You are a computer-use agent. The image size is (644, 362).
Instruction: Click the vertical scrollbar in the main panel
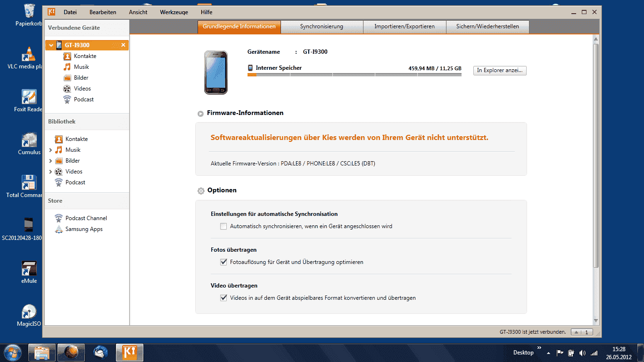click(x=596, y=156)
